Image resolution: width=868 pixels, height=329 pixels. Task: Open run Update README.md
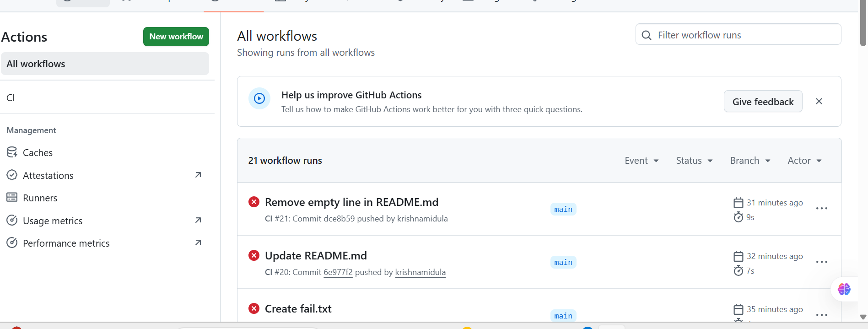316,256
